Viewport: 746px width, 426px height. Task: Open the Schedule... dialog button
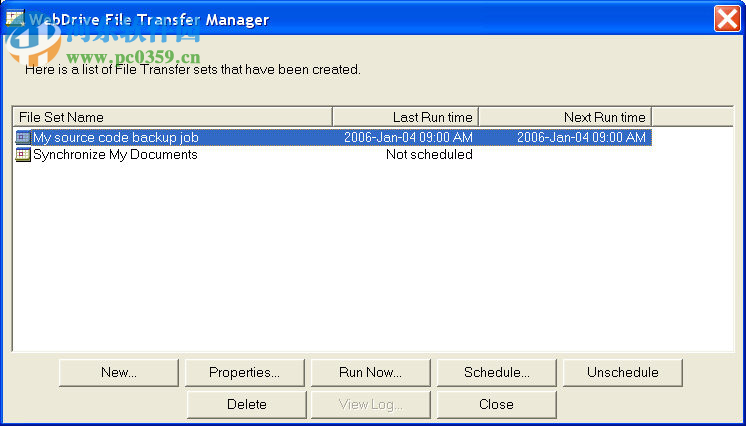point(497,372)
